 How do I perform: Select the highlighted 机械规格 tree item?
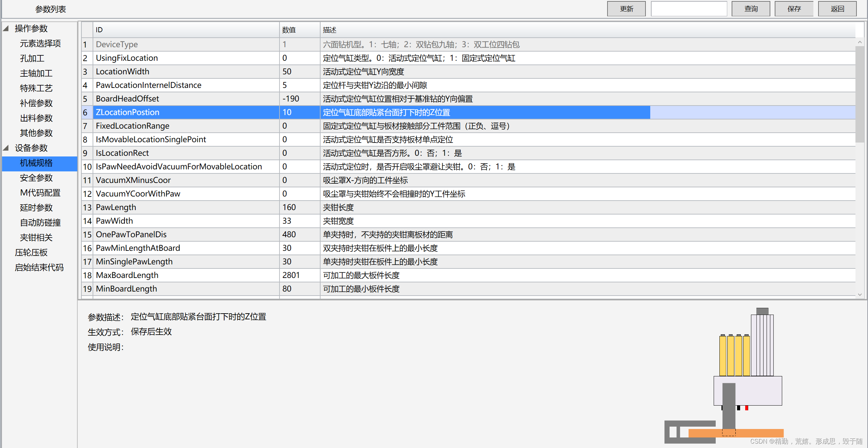[40, 163]
